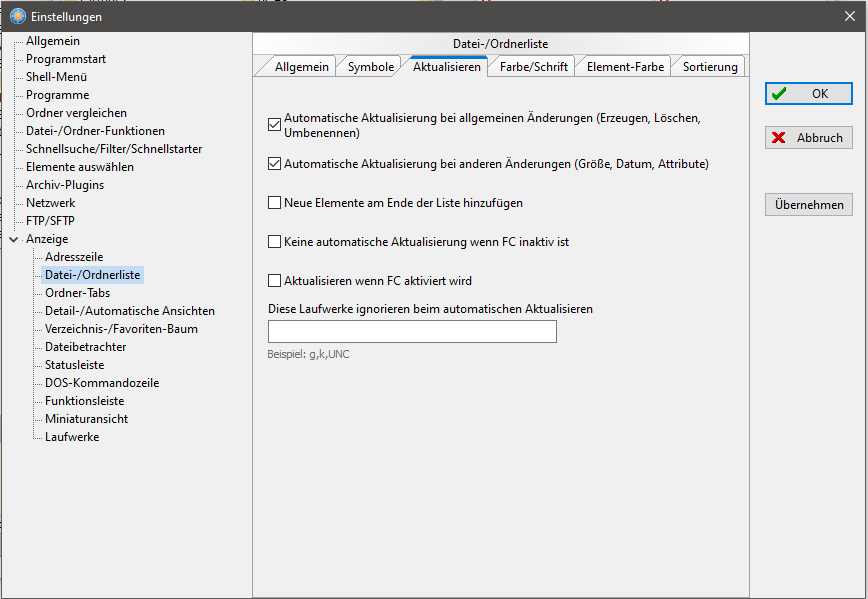Open the Farbe/Schrift tab
The height and width of the screenshot is (599, 868).
[534, 67]
